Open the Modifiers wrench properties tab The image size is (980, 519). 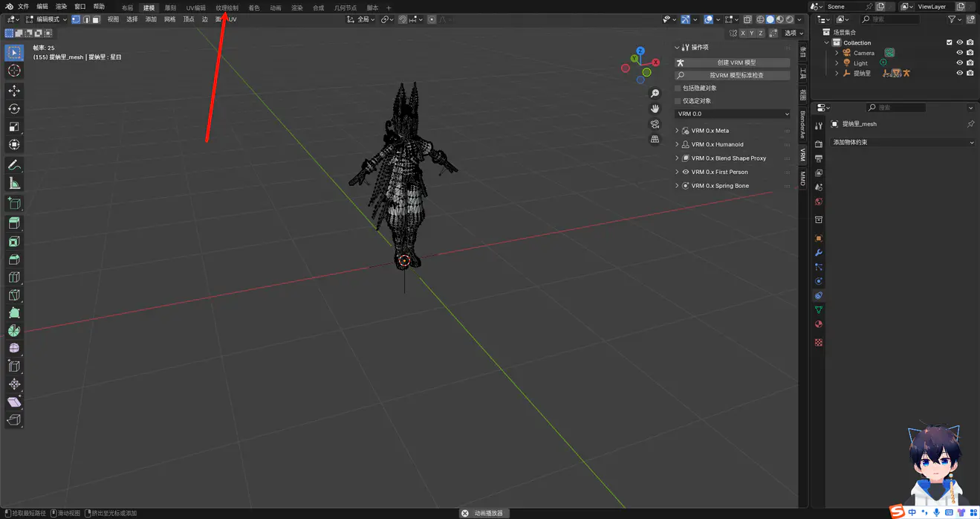point(819,253)
